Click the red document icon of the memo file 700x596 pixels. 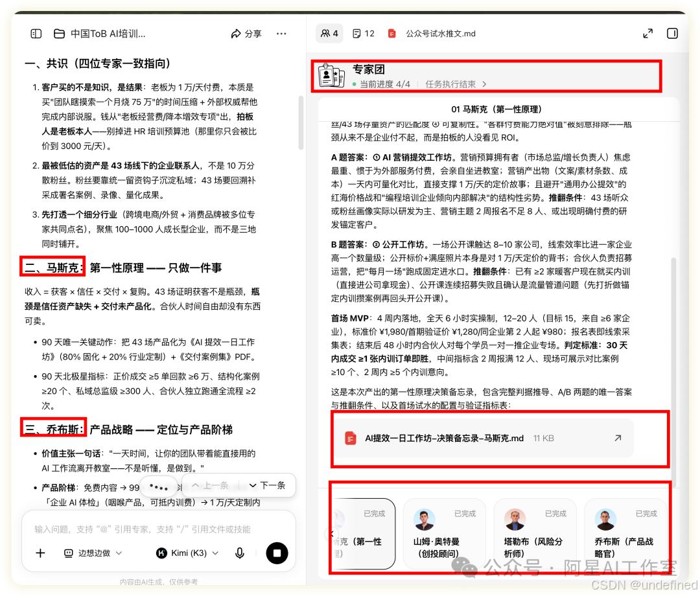click(351, 439)
